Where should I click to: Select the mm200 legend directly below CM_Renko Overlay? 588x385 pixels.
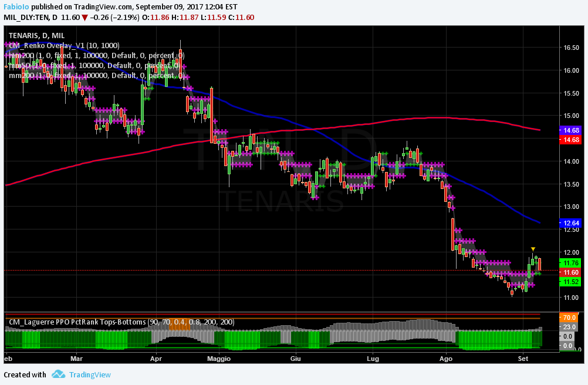tap(96, 56)
